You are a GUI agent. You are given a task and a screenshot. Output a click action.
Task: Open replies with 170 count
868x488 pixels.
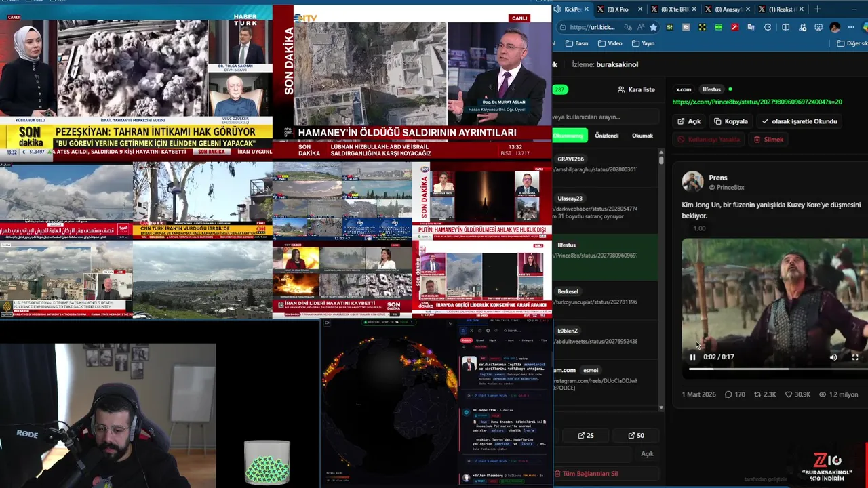click(735, 394)
